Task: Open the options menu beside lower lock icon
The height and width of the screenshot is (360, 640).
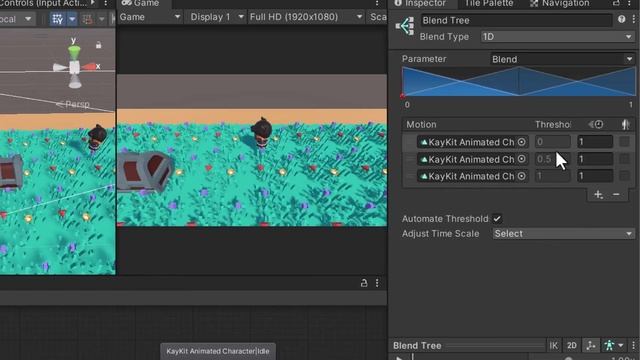Action: (x=377, y=283)
